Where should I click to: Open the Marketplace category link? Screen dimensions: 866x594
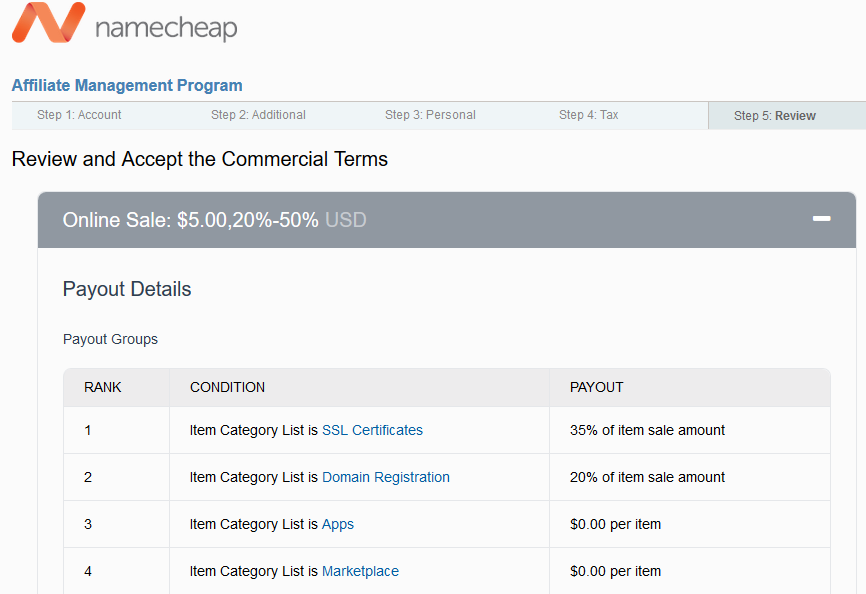[360, 571]
